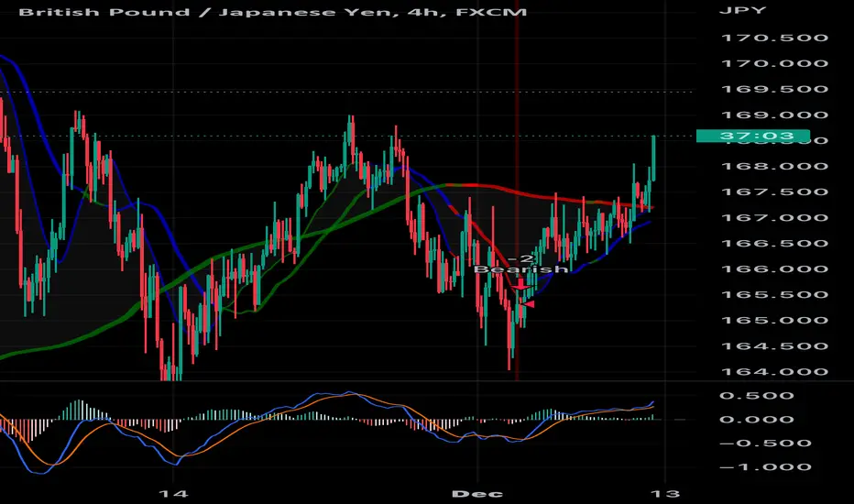Image resolution: width=854 pixels, height=504 pixels.
Task: Click the 164.000 price axis label
Action: 774,372
